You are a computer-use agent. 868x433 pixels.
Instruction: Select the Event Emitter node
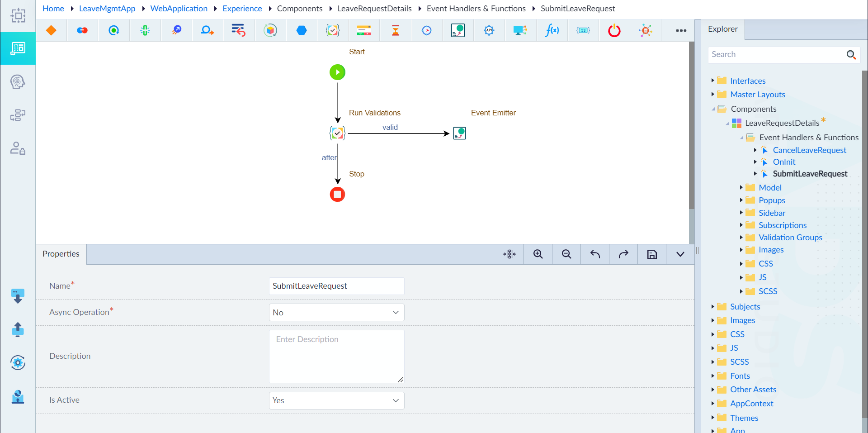coord(459,133)
